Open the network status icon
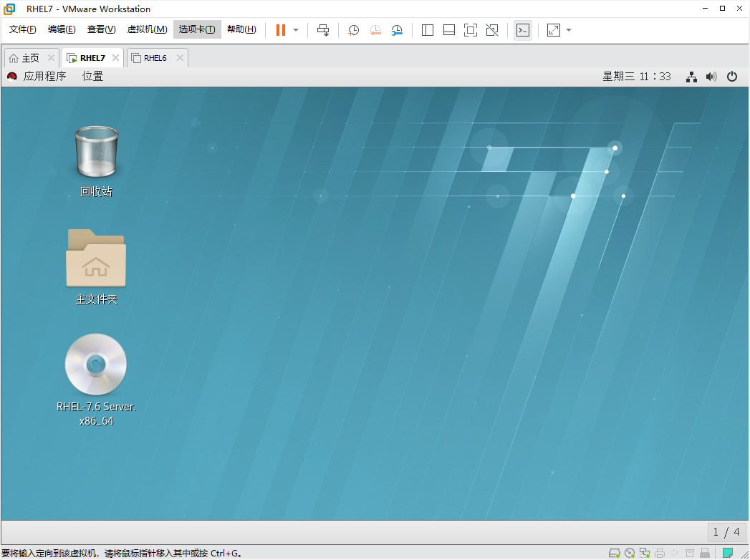 tap(692, 77)
